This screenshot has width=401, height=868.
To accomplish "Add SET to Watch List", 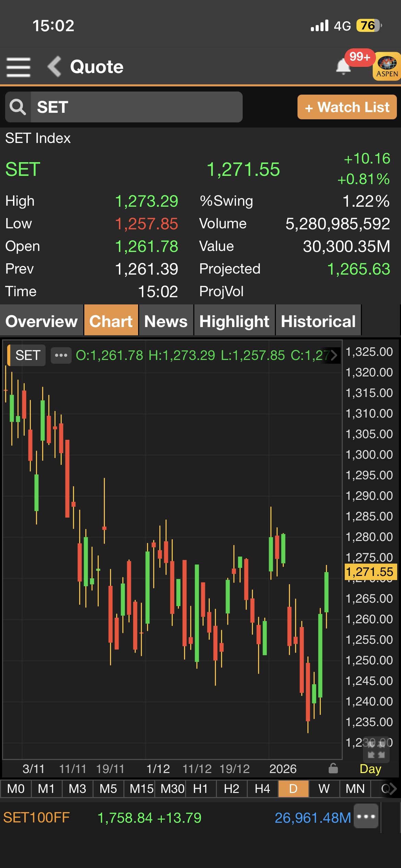I will (x=347, y=107).
